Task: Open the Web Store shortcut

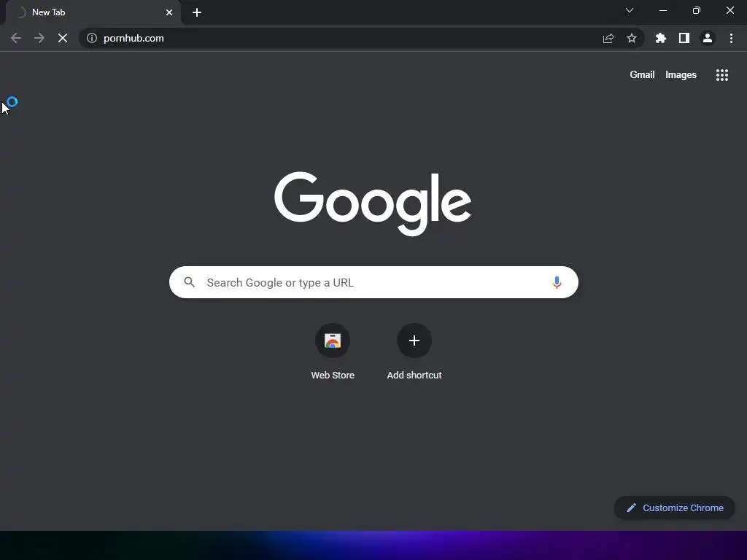Action: [333, 352]
